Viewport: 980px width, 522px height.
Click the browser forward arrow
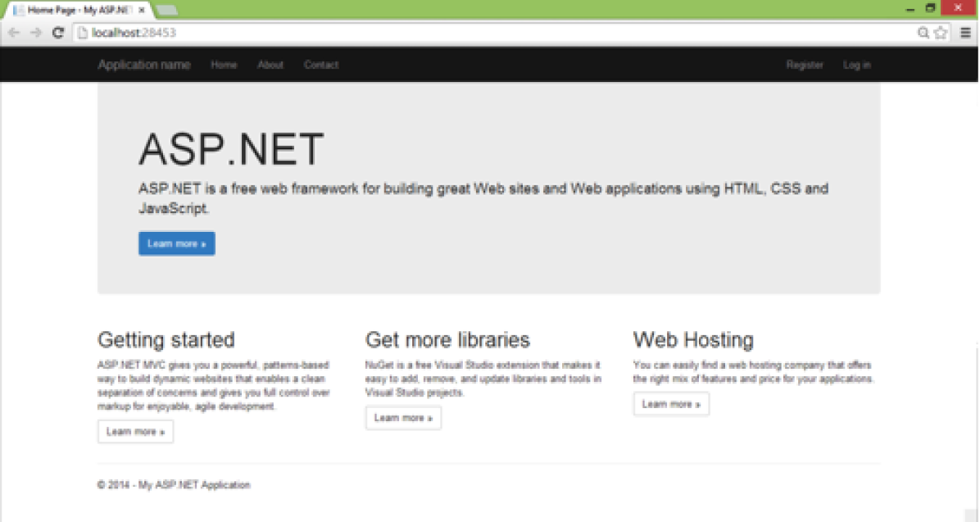35,33
